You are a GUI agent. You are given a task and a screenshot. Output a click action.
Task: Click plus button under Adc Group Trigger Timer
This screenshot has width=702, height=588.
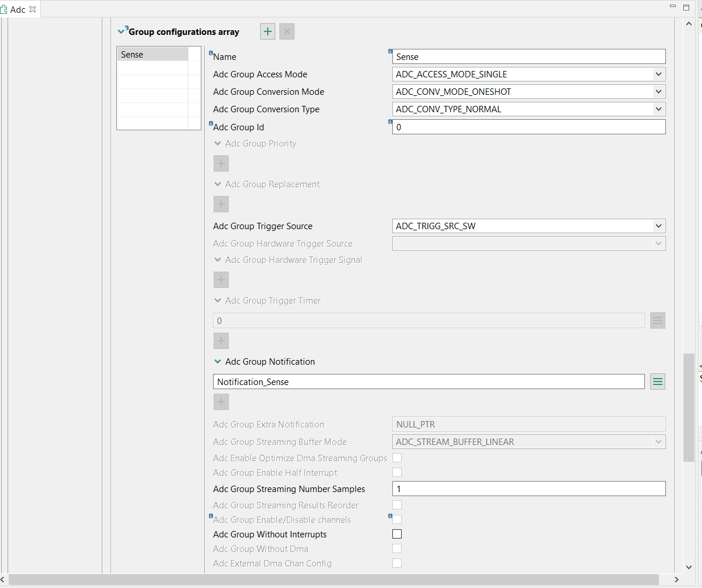coord(221,341)
